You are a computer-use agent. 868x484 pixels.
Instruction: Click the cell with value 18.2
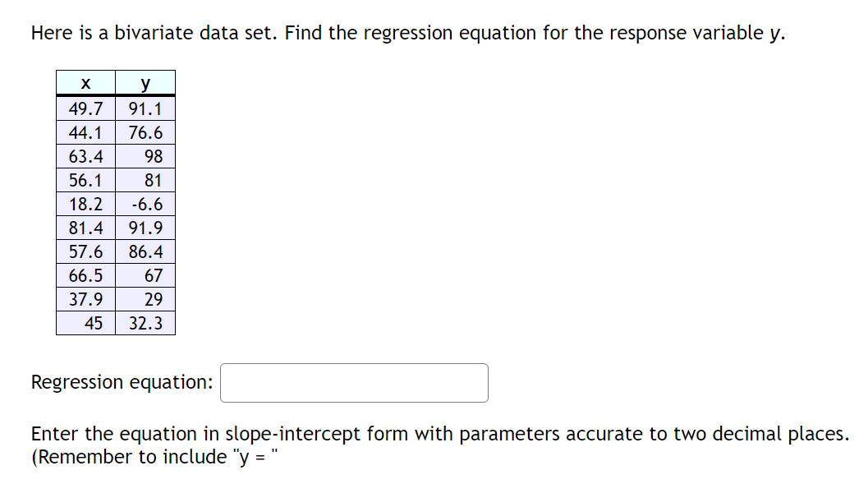coord(85,204)
